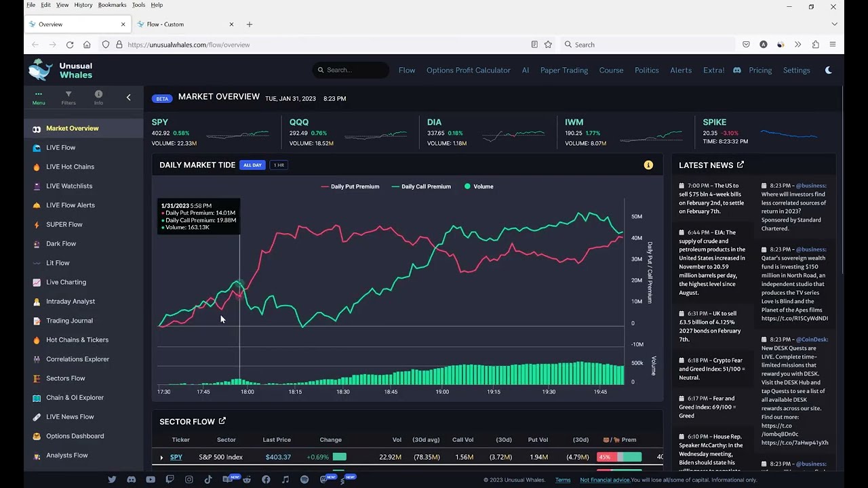The height and width of the screenshot is (488, 868).
Task: Open Dark Flow in sidebar
Action: 83,243
